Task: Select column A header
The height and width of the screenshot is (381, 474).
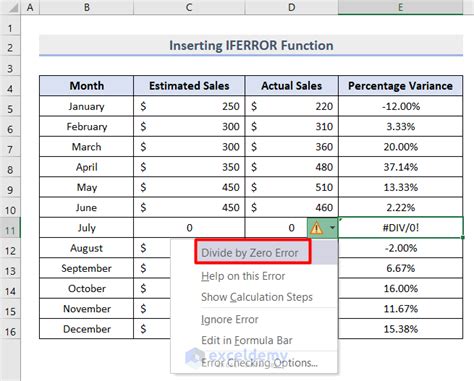Action: [30, 7]
